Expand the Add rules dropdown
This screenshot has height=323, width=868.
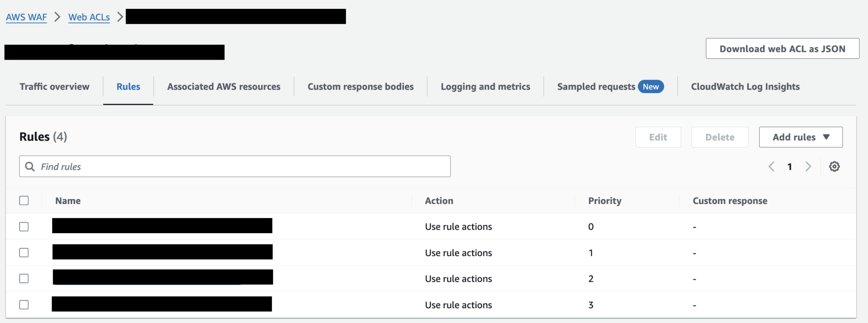click(x=801, y=137)
